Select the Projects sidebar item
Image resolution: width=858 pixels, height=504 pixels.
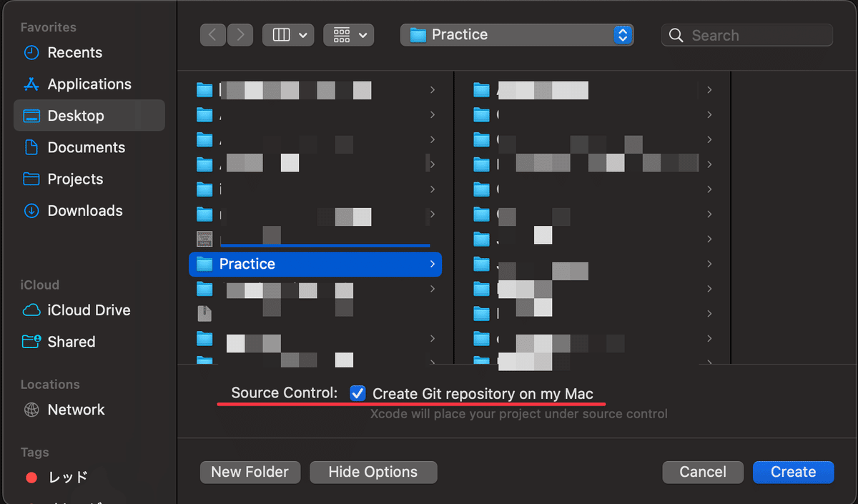(76, 179)
